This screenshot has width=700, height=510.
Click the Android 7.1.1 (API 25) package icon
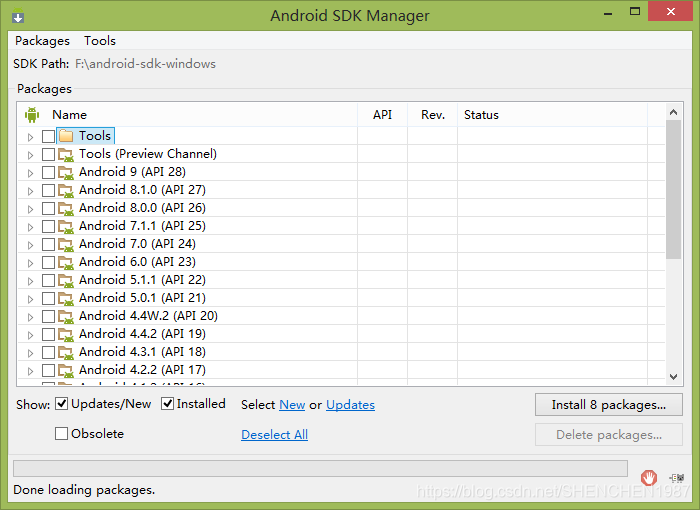click(66, 226)
